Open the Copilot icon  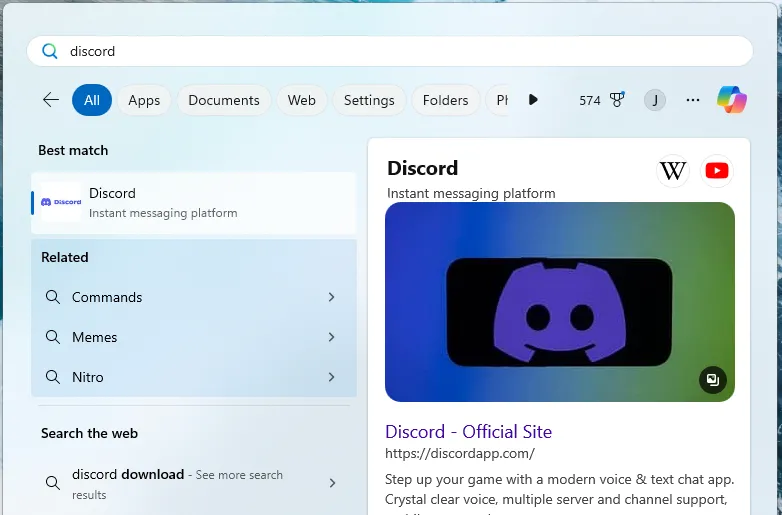click(731, 100)
